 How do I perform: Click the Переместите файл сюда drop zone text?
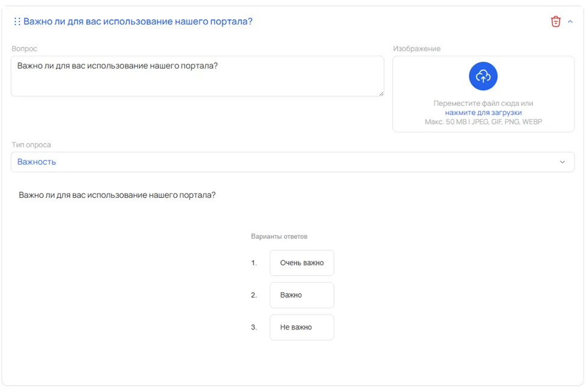[x=483, y=103]
